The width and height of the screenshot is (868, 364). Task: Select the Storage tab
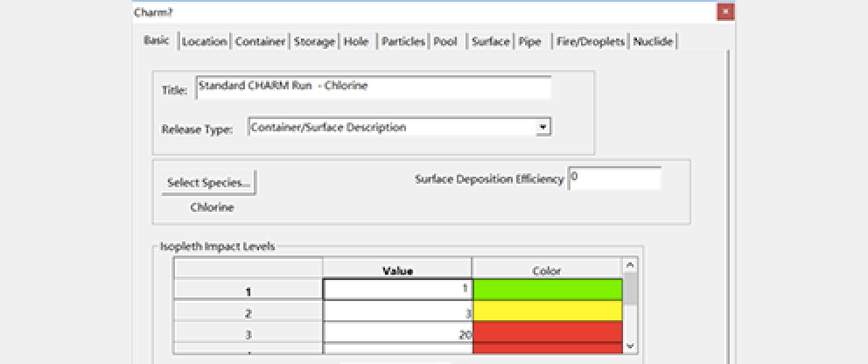314,42
